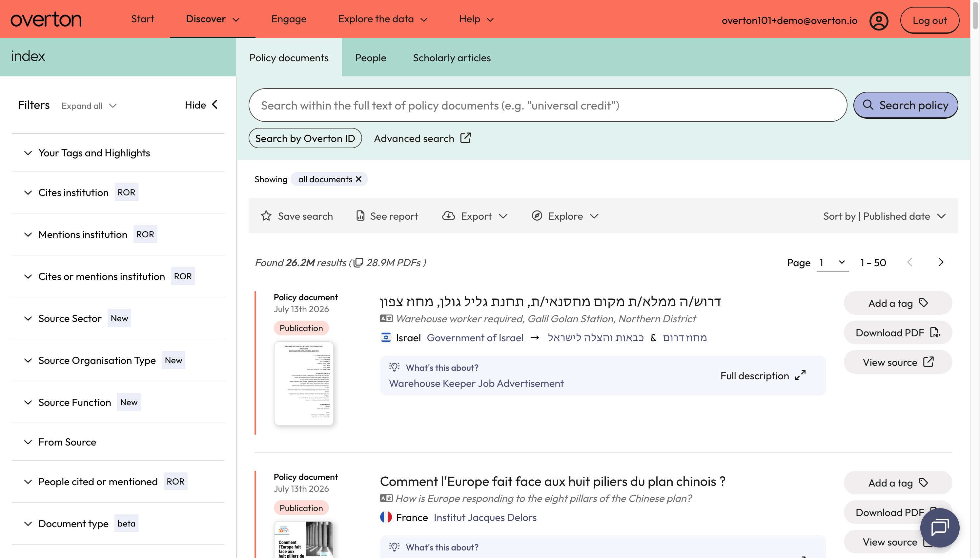Open Warehouse Keeper Job Advertisement summary link
This screenshot has width=980, height=558.
point(476,383)
